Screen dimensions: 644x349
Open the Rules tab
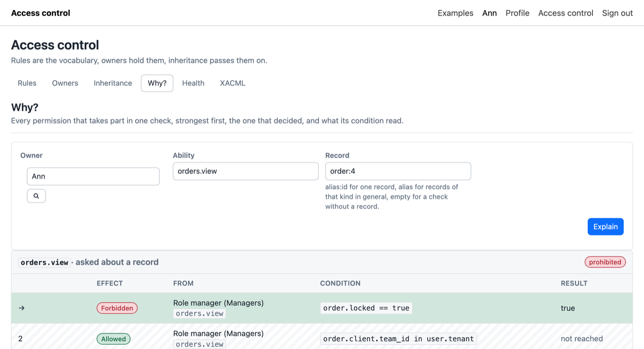point(27,83)
